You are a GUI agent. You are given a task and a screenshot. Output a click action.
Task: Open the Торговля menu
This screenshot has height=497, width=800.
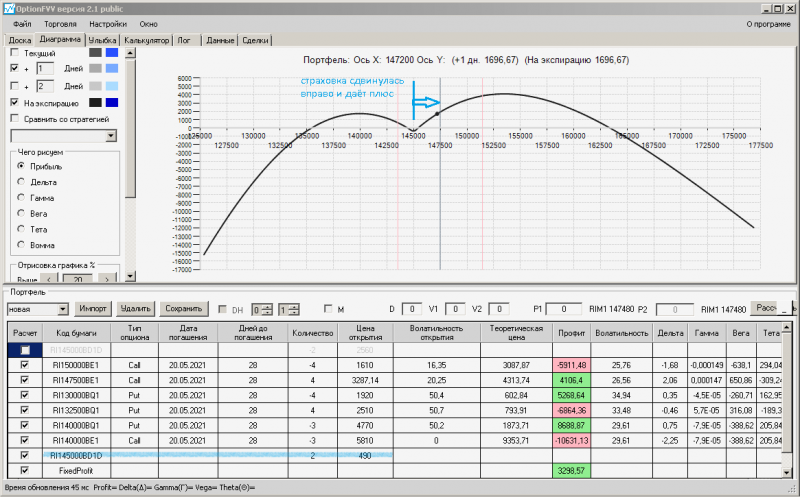coord(59,22)
